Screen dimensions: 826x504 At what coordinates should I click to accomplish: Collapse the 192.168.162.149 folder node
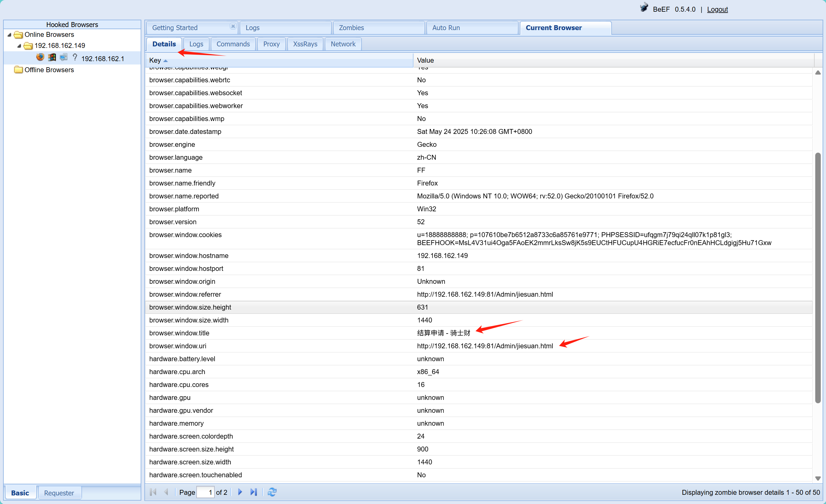[19, 46]
